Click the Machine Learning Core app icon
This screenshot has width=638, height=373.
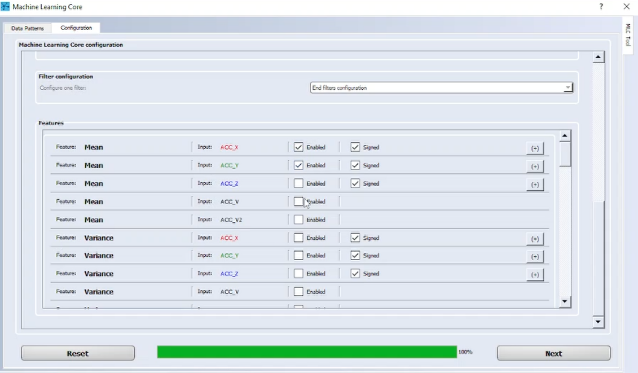click(x=5, y=7)
